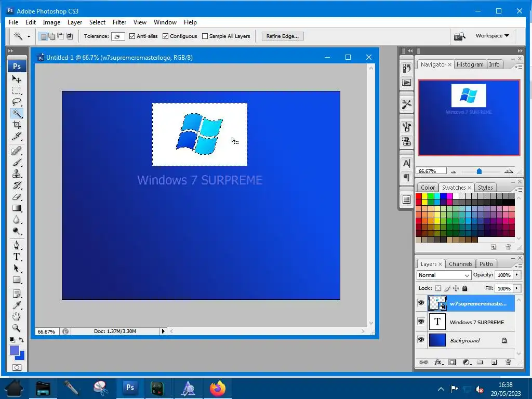Select the Zoom tool
Image resolution: width=532 pixels, height=399 pixels.
(x=16, y=328)
